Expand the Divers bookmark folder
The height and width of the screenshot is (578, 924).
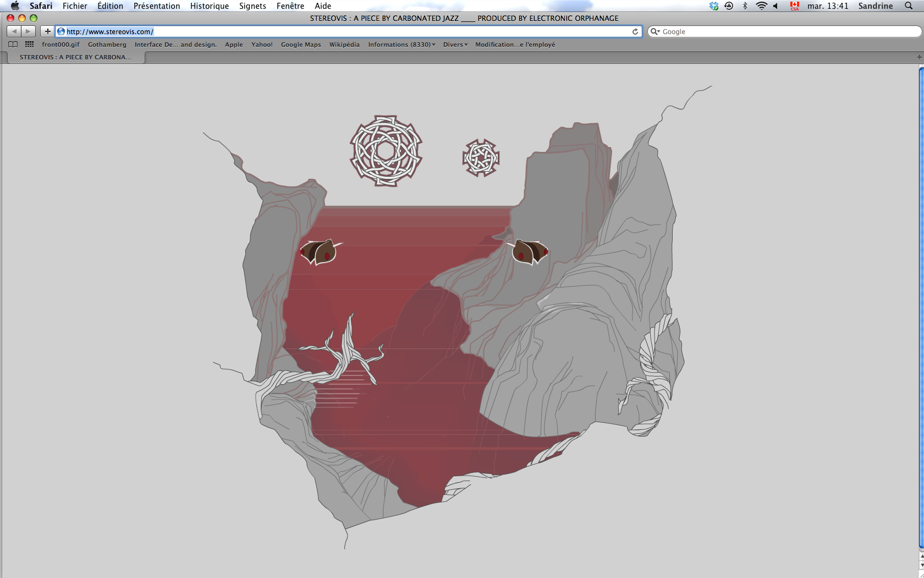455,45
